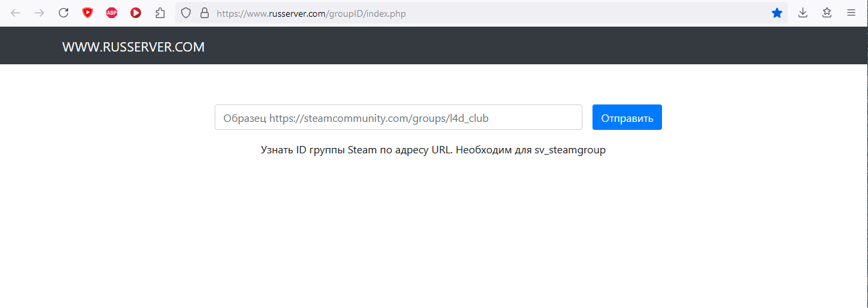Open the extensions puzzle menu

[160, 13]
